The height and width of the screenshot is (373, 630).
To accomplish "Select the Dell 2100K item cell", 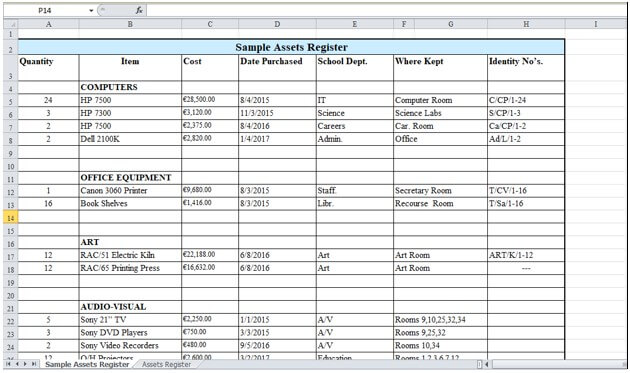I will coord(130,139).
